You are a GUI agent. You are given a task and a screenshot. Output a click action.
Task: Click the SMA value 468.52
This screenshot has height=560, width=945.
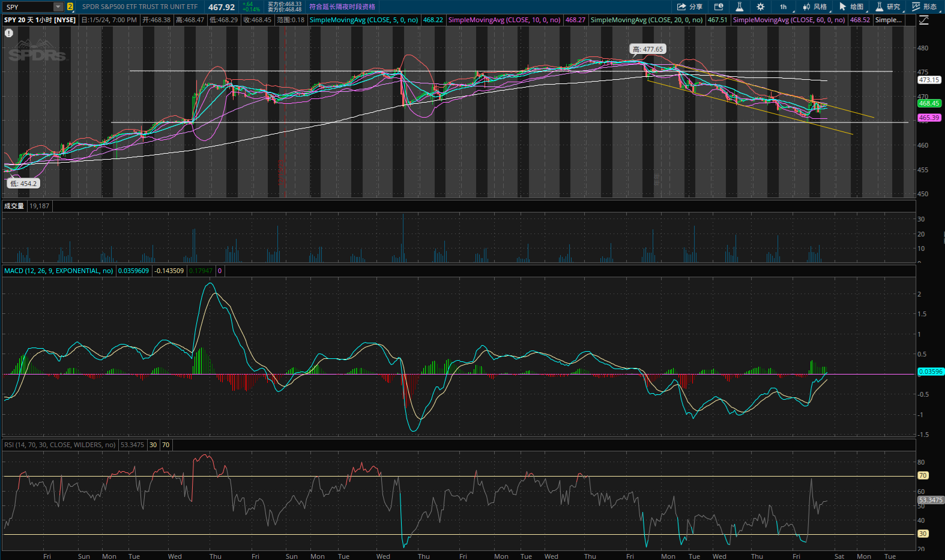pyautogui.click(x=860, y=20)
